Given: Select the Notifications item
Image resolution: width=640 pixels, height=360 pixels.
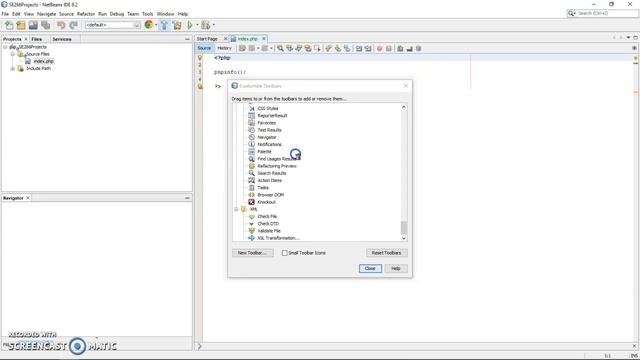Looking at the screenshot, I should click(269, 144).
